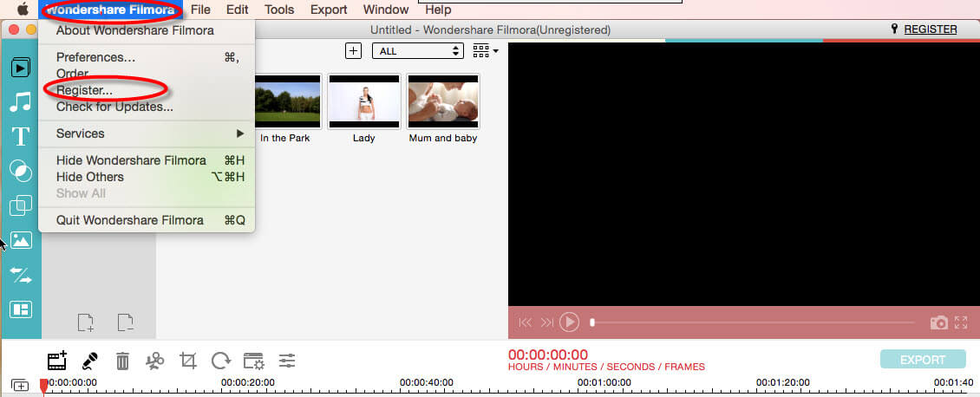Open the adjust sliders icon
The image size is (980, 397).
click(x=287, y=361)
